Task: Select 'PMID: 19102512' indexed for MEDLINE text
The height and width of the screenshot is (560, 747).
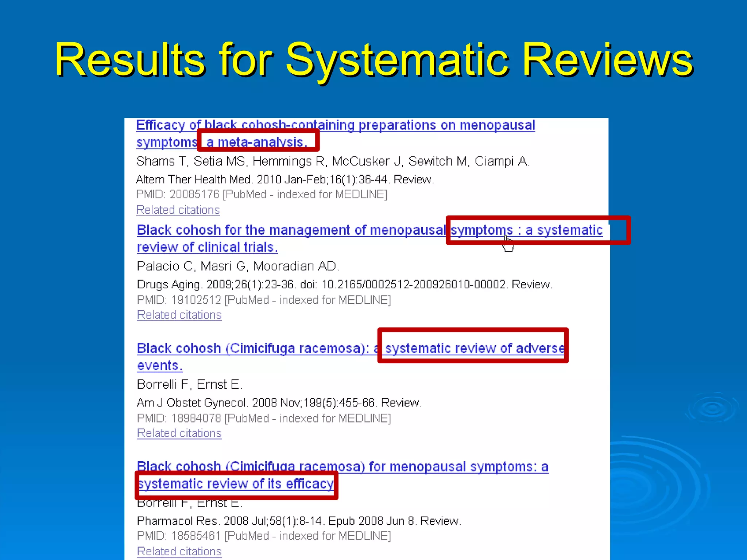Action: [264, 300]
